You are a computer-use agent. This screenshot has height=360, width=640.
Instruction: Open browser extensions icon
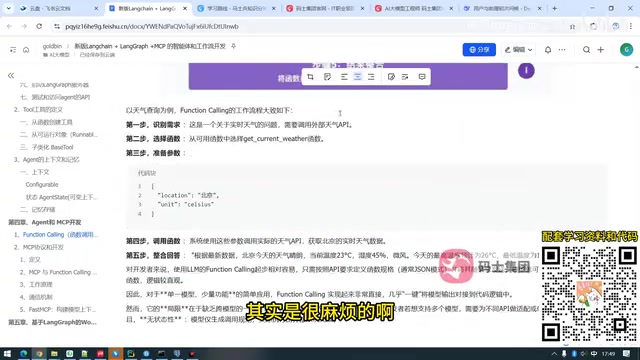point(593,26)
